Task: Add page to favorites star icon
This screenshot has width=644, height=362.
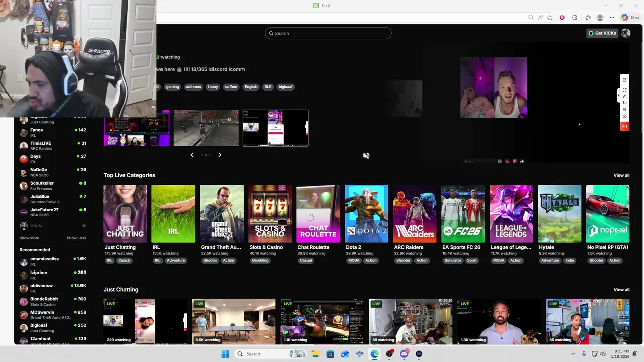Action: (x=550, y=18)
